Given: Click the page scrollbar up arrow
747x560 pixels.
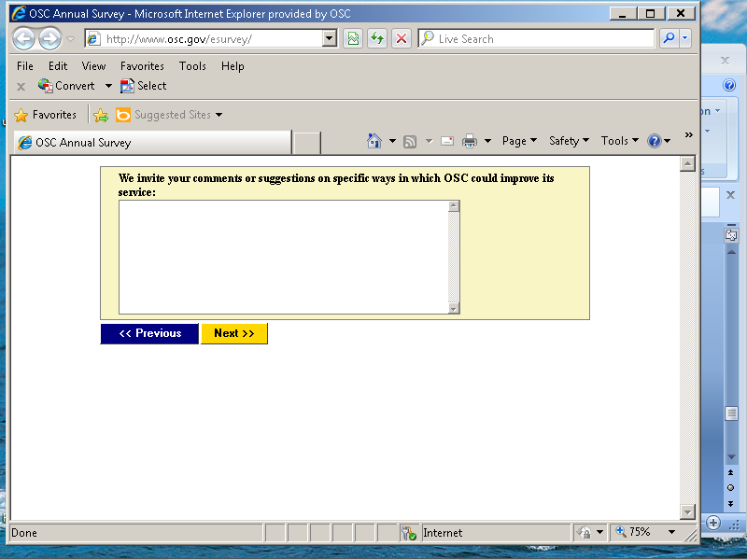Looking at the screenshot, I should coord(687,164).
